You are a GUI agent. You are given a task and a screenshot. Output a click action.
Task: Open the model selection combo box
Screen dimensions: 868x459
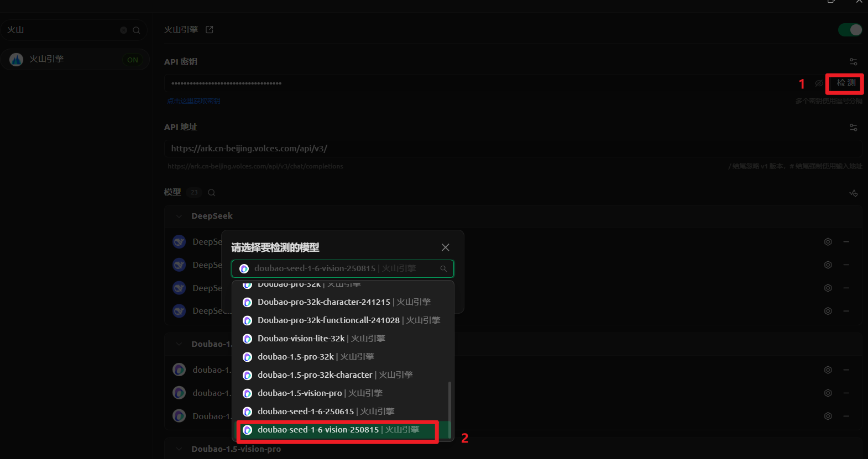click(x=342, y=268)
